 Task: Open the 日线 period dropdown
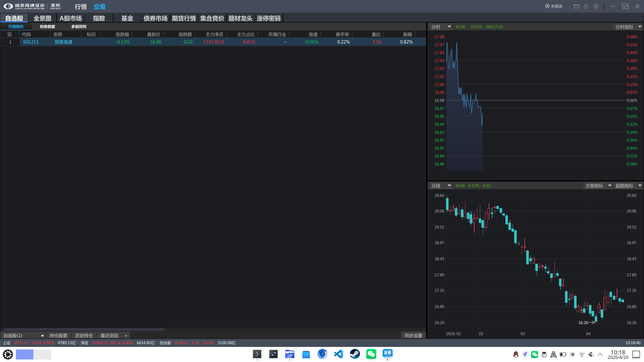(x=441, y=186)
